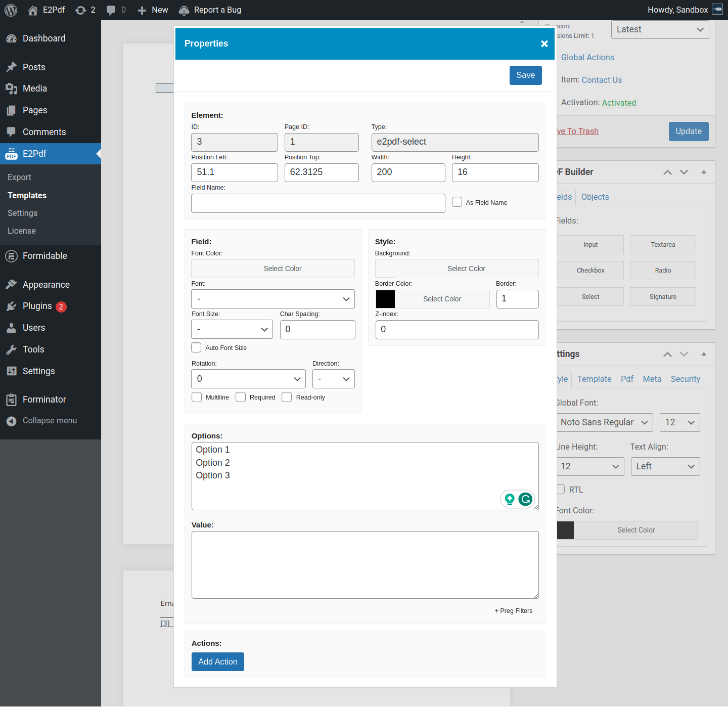Click the Save button in Properties
The width and height of the screenshot is (728, 707).
click(525, 75)
